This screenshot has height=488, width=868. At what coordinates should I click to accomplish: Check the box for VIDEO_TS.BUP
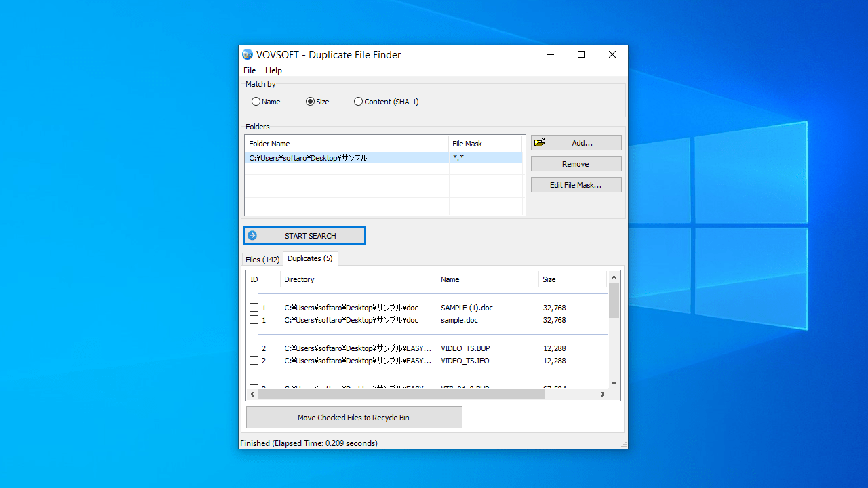pyautogui.click(x=254, y=348)
